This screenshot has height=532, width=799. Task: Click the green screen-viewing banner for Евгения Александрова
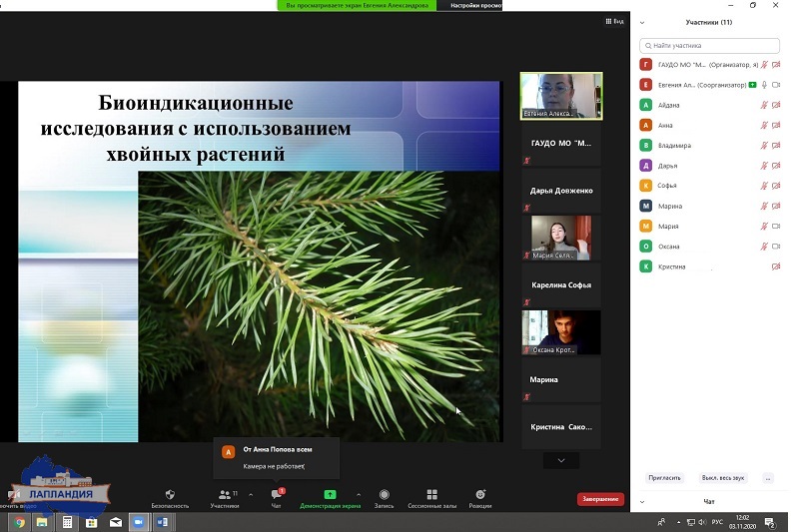[357, 5]
